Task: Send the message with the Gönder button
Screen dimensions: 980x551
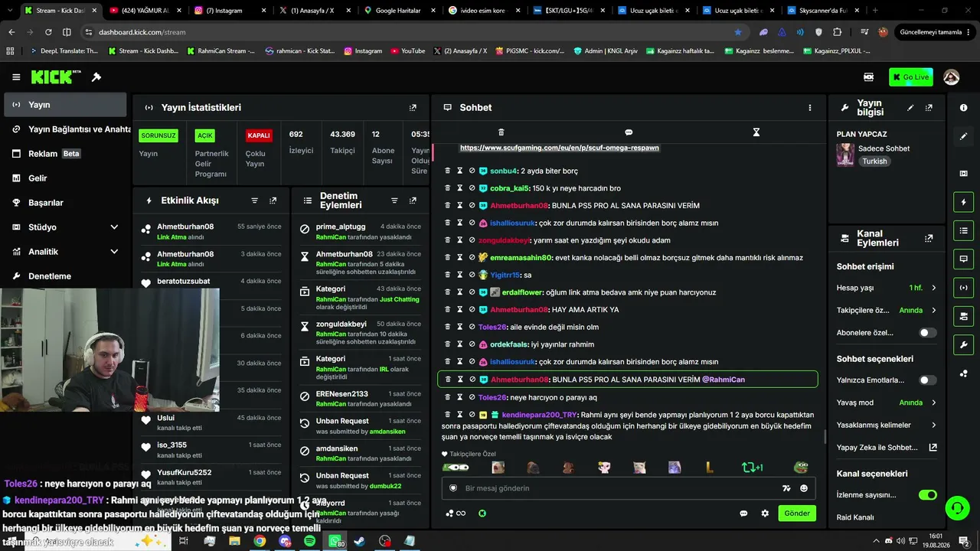Action: point(796,514)
